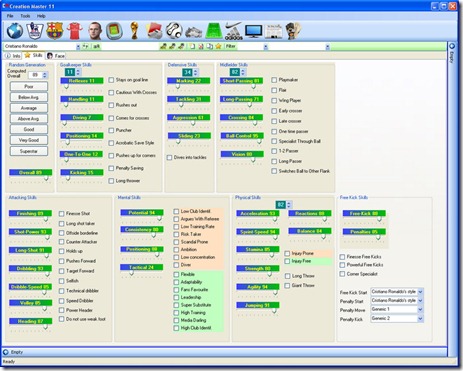
Task: Open the Cristiano Ronaldo player name dropdown
Action: pos(78,46)
